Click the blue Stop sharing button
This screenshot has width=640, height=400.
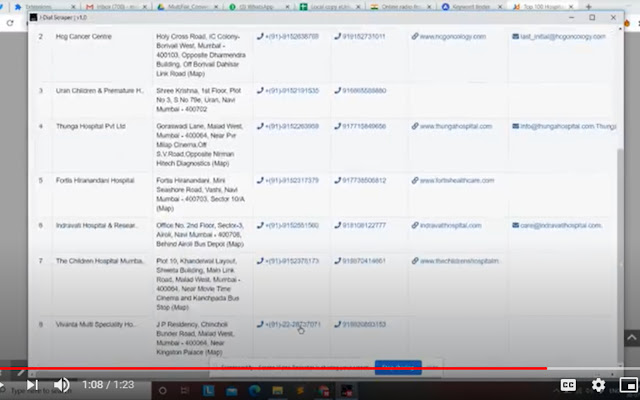[x=398, y=367]
